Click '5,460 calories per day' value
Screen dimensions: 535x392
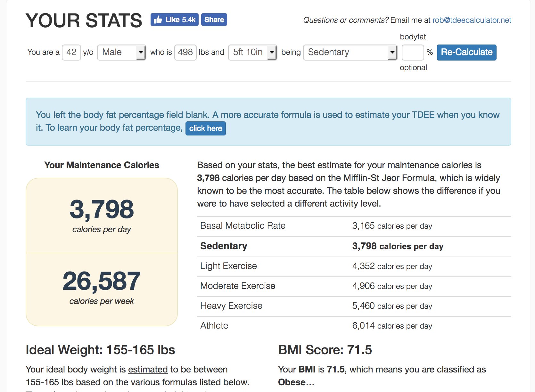(392, 306)
